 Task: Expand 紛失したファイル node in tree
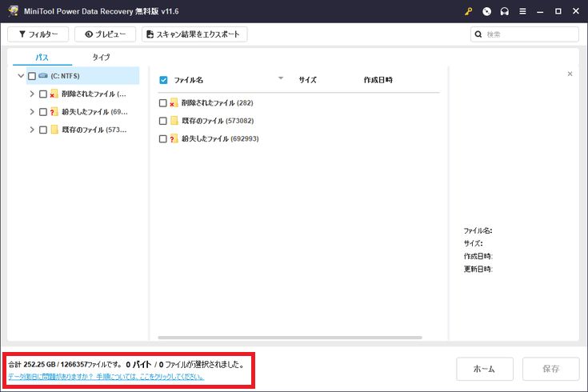tap(32, 112)
